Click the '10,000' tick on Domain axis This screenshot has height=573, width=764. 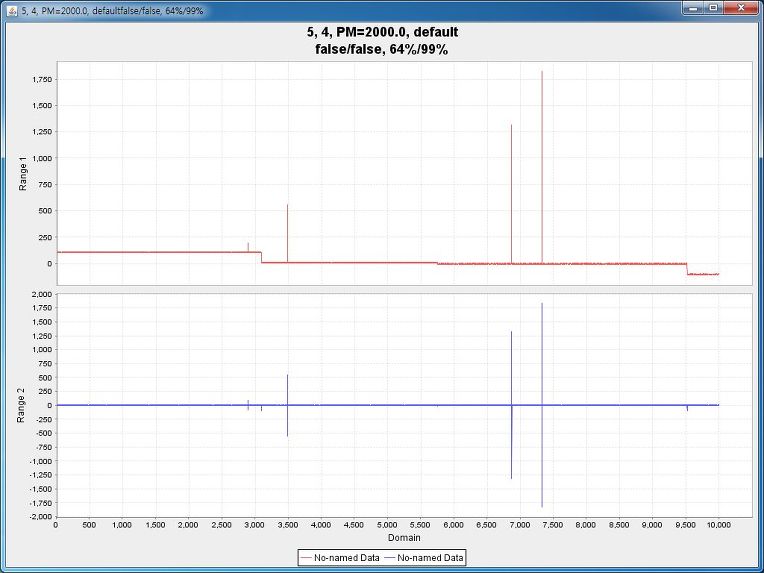click(719, 525)
